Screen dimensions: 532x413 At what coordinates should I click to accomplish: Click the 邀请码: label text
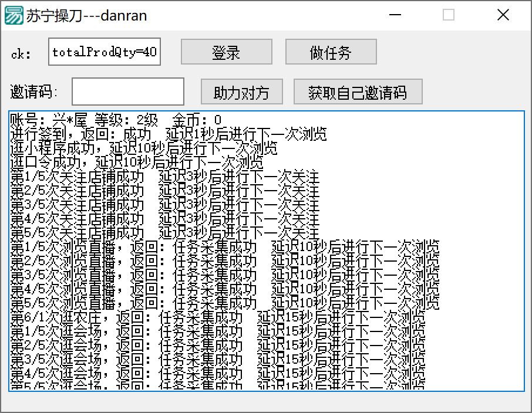point(34,92)
